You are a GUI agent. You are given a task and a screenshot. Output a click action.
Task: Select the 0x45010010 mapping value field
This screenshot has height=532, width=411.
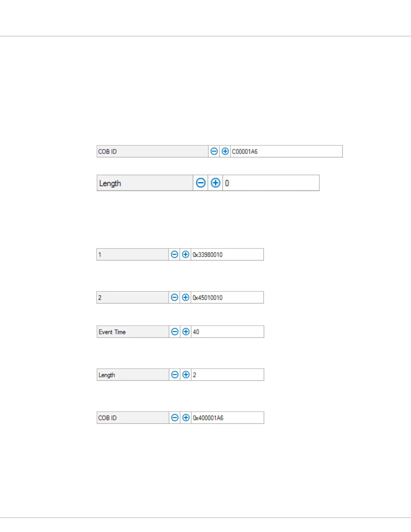coord(227,298)
